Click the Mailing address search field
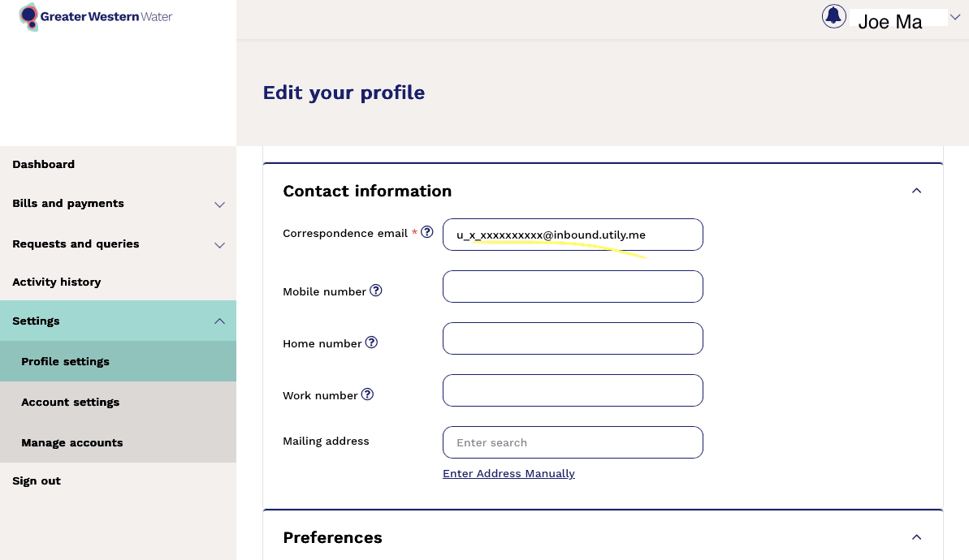Viewport: 969px width, 560px height. 573,442
